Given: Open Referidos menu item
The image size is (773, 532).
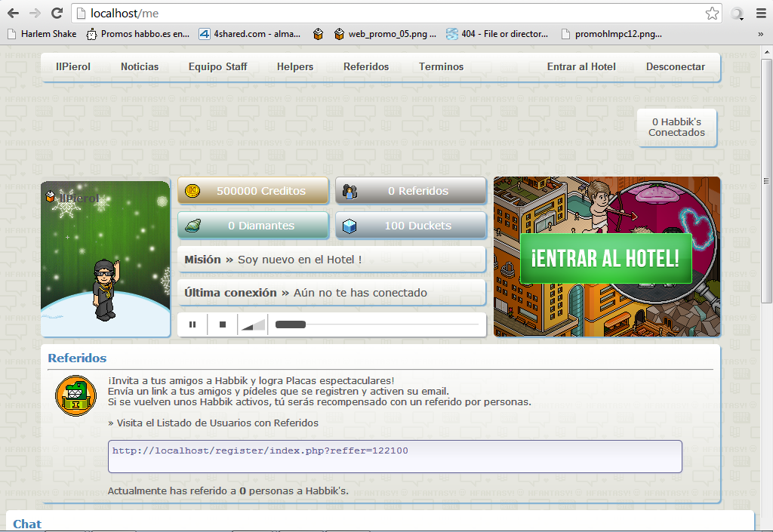Looking at the screenshot, I should (x=366, y=66).
